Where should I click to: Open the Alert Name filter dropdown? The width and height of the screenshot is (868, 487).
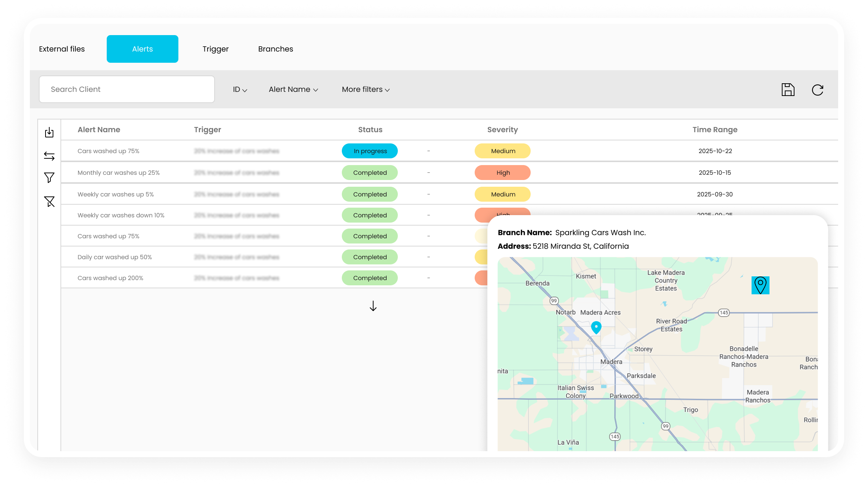click(x=293, y=90)
